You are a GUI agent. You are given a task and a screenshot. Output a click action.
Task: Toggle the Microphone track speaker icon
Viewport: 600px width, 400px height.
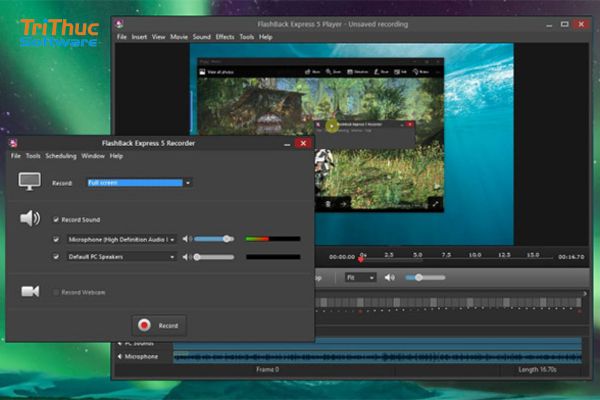tap(120, 356)
